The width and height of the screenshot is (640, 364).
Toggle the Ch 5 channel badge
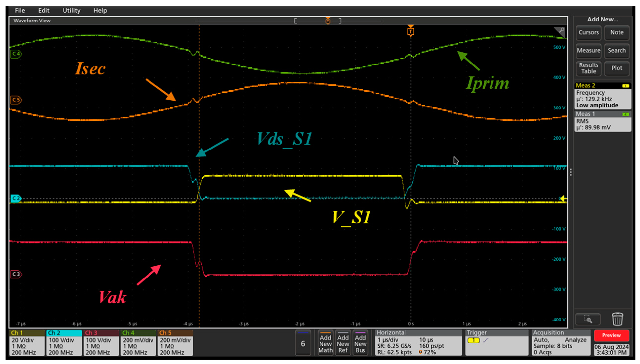point(175,343)
